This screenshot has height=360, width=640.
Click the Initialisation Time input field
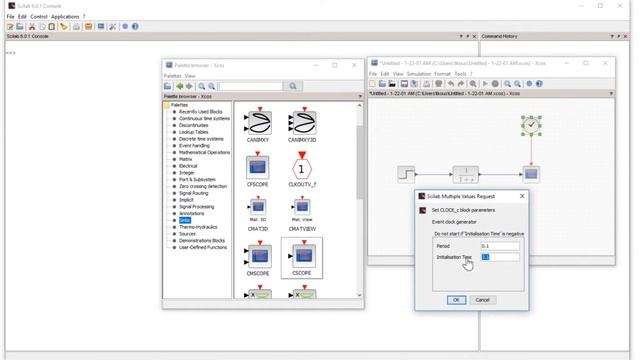(x=500, y=257)
